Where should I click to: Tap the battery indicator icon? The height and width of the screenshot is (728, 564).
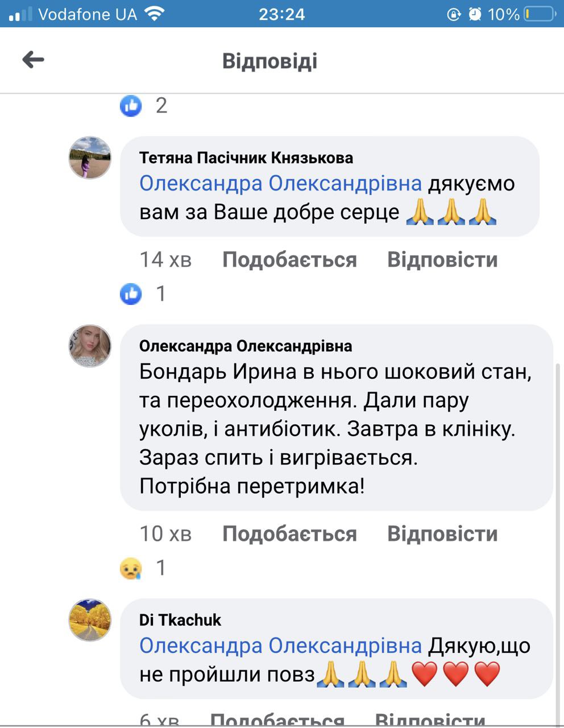[538, 14]
